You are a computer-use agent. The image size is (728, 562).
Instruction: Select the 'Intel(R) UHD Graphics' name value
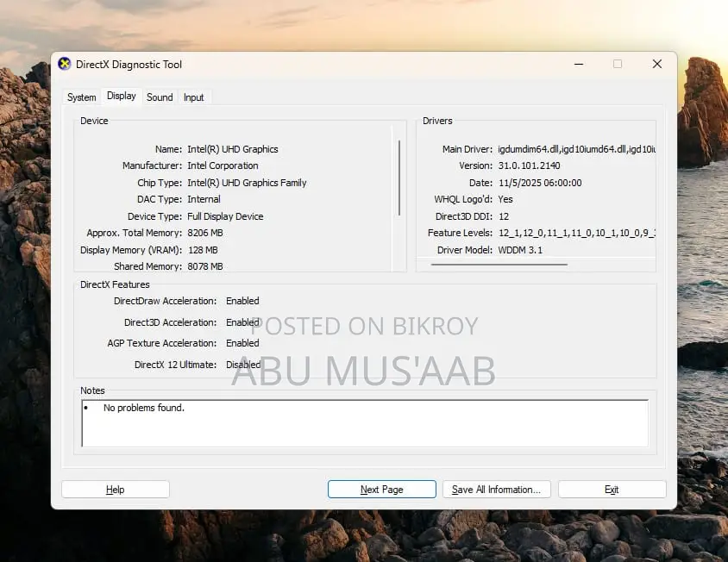233,149
